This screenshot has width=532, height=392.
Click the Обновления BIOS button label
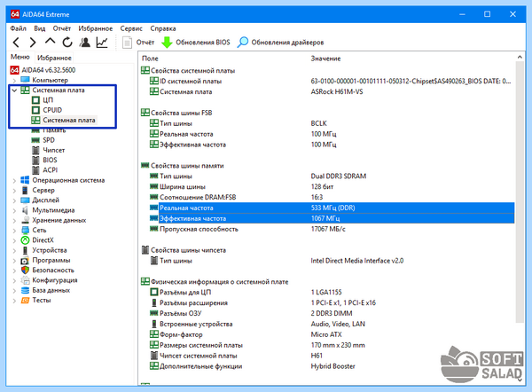(x=203, y=43)
